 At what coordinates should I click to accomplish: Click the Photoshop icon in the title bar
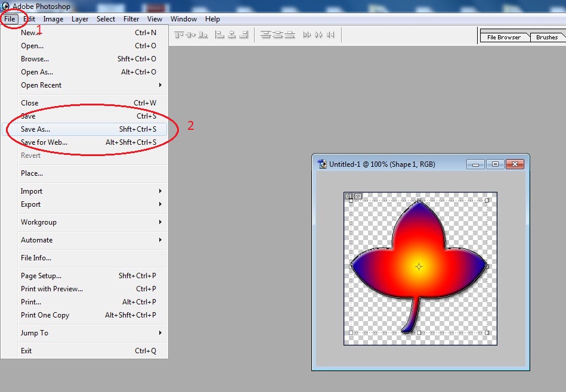5,6
